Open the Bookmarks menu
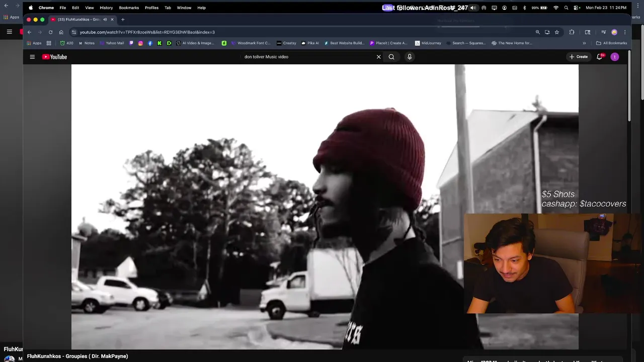The height and width of the screenshot is (362, 644). tap(129, 8)
